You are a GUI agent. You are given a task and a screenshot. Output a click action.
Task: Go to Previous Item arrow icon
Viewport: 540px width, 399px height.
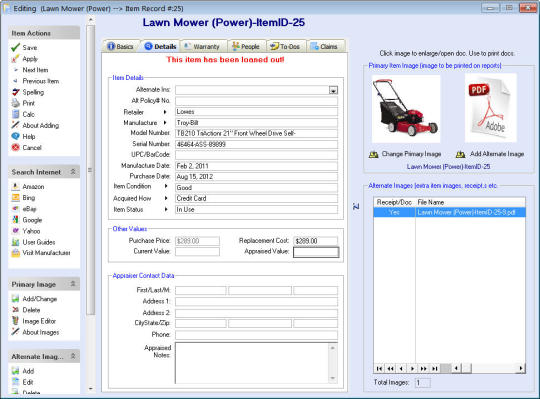[15, 81]
